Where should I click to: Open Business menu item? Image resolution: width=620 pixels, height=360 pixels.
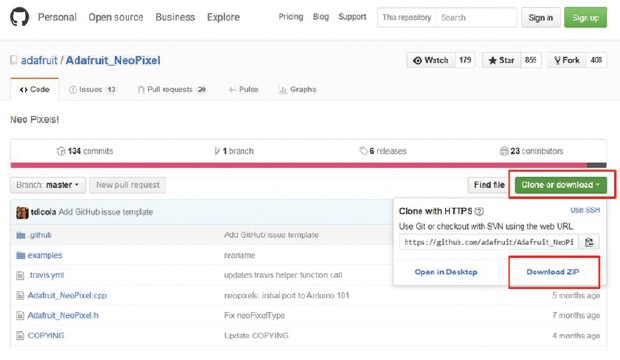(175, 17)
